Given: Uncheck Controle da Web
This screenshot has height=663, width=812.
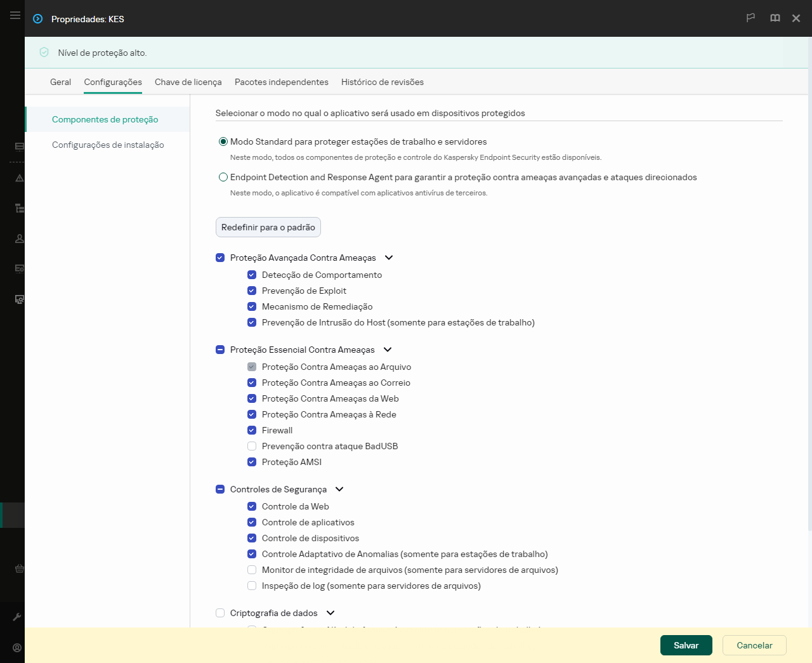Looking at the screenshot, I should click(252, 506).
